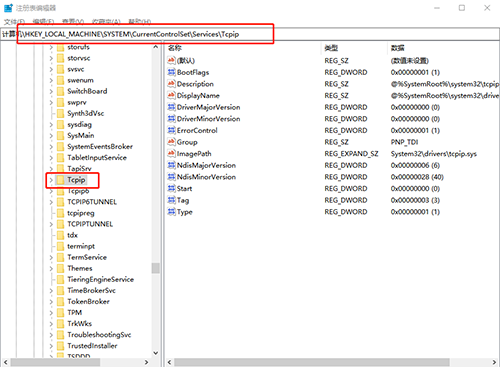500x367 pixels.
Task: Click the registry path address bar
Action: (x=250, y=34)
